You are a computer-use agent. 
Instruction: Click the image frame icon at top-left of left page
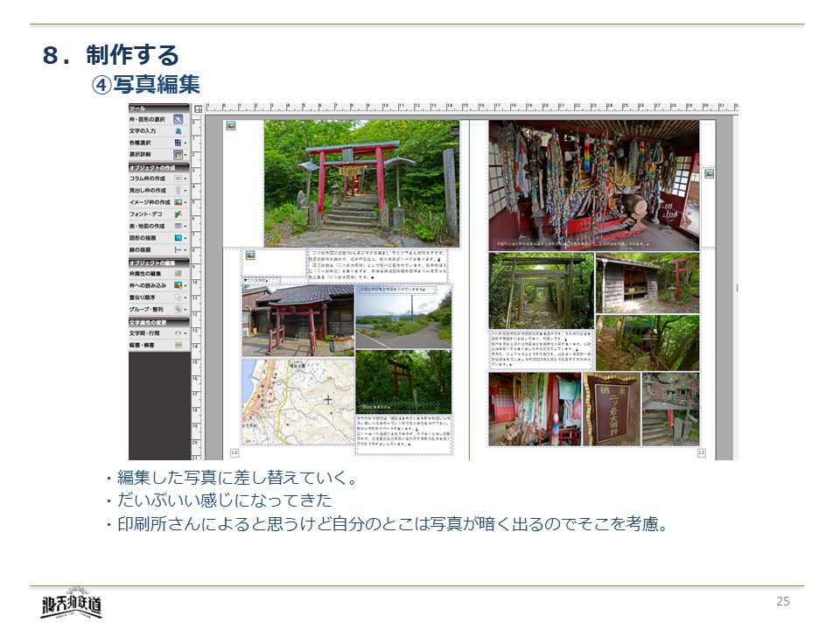(231, 125)
